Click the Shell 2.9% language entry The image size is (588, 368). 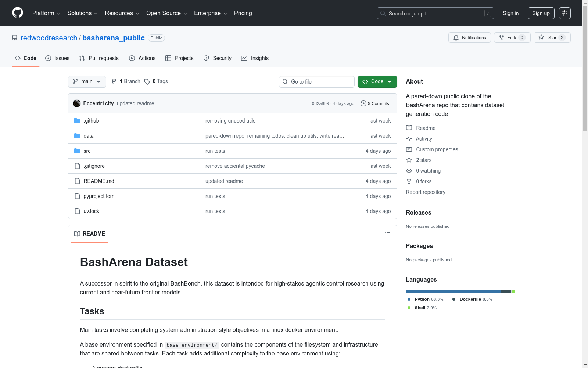422,308
